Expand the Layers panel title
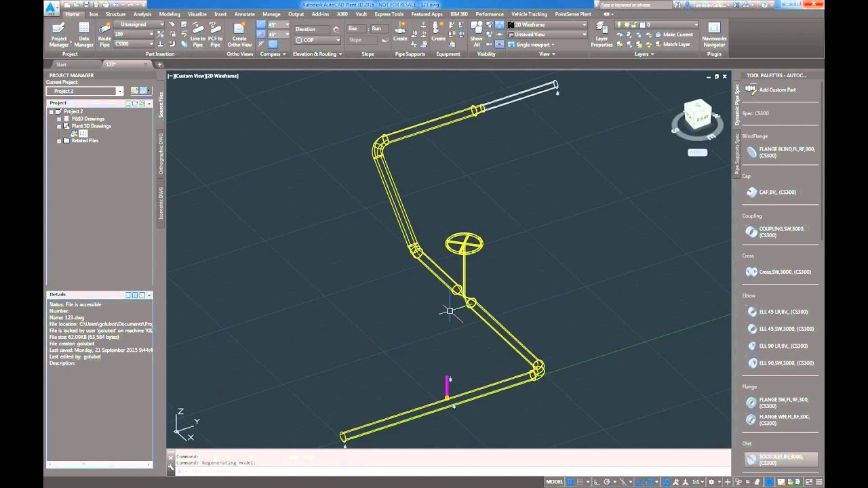Image resolution: width=868 pixels, height=488 pixels. [x=644, y=54]
